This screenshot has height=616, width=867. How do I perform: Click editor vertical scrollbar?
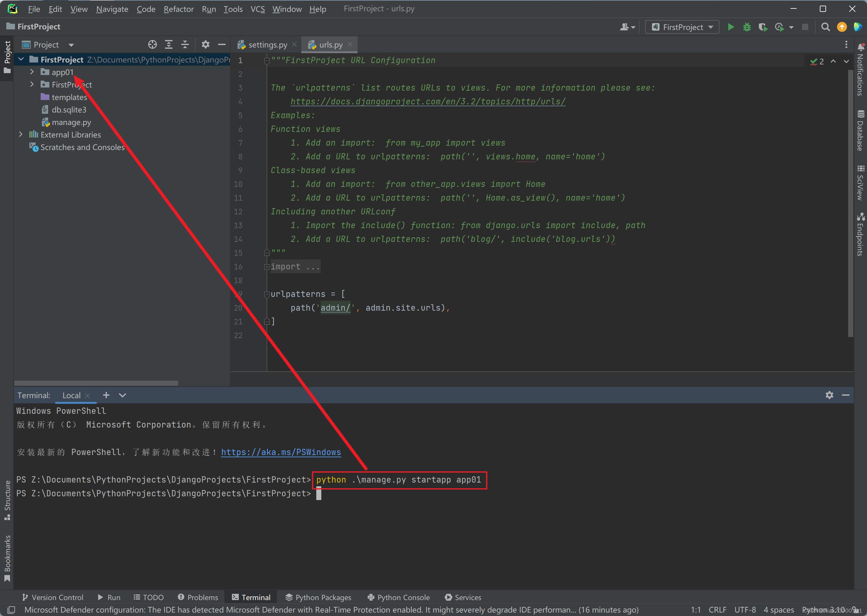850,203
